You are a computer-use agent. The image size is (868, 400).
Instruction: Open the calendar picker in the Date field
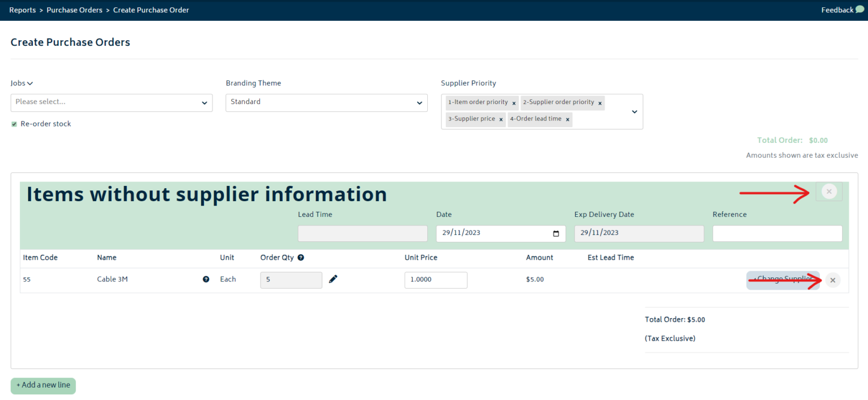pos(556,233)
